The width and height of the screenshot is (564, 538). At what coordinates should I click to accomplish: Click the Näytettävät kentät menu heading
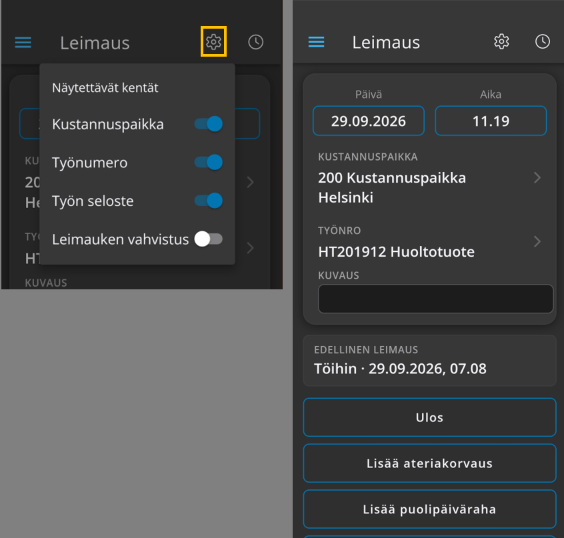pyautogui.click(x=105, y=88)
